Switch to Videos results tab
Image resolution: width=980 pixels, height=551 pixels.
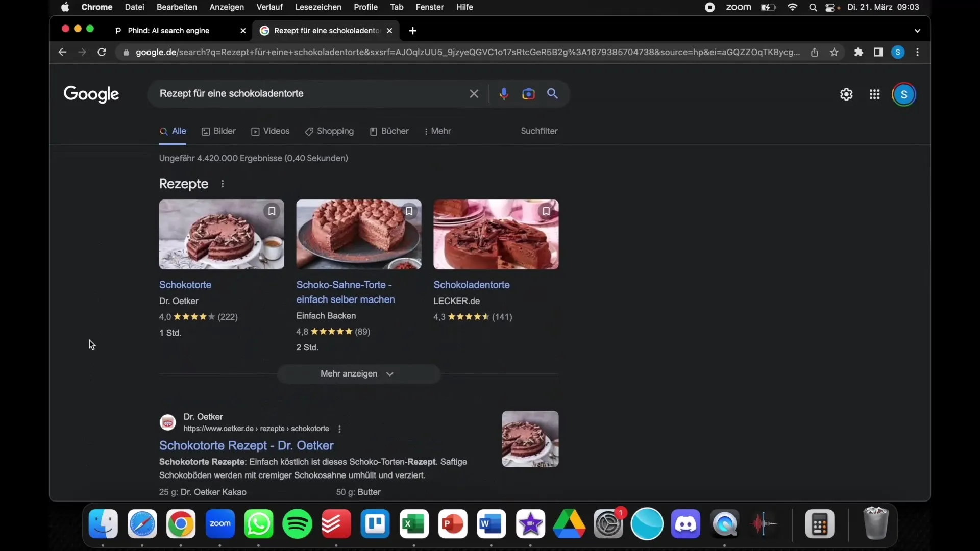coord(271,131)
